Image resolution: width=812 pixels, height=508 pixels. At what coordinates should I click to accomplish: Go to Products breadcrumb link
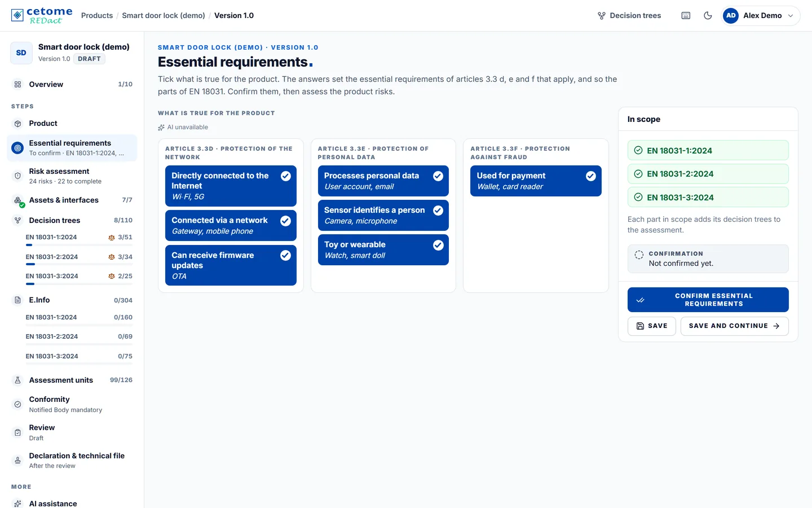point(97,16)
